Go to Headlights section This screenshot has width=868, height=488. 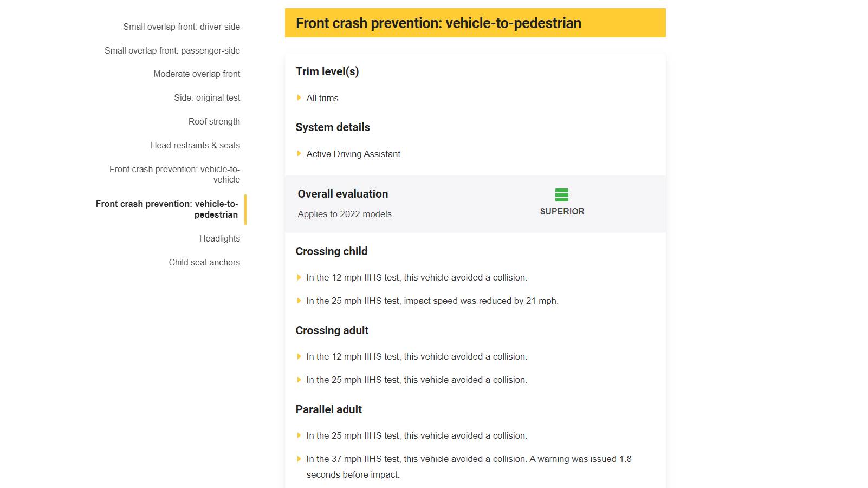[x=219, y=238]
